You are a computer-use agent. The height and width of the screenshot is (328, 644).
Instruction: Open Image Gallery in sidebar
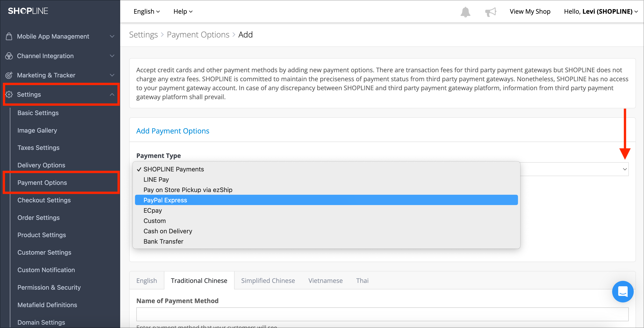click(x=37, y=130)
